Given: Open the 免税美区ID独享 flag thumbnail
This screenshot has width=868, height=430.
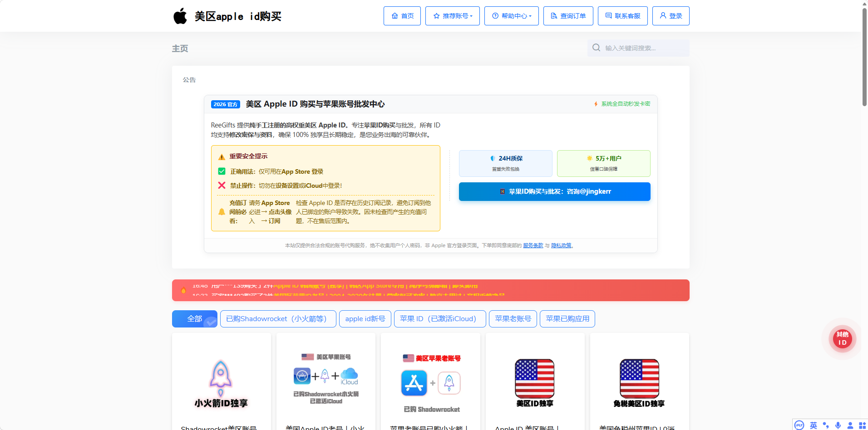Looking at the screenshot, I should point(639,383).
